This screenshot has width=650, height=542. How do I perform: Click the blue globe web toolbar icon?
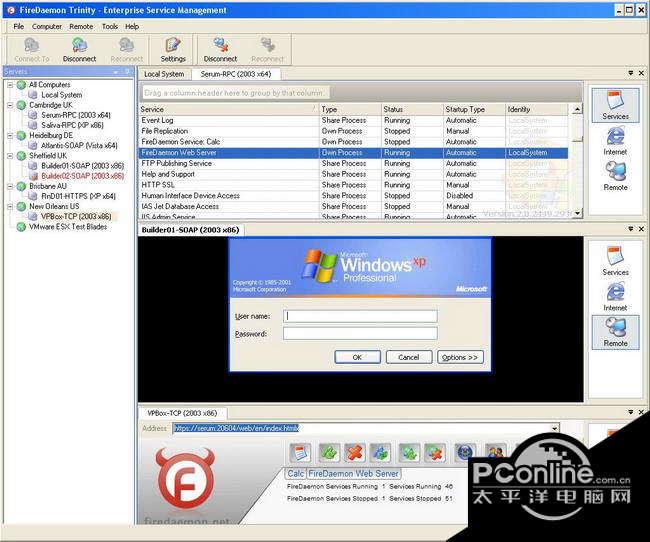tap(465, 452)
